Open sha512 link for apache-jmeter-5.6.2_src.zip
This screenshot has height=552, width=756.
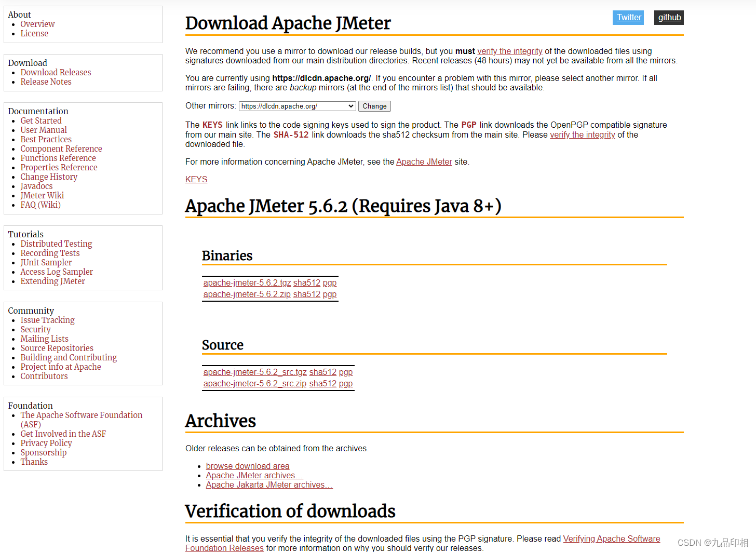tap(323, 384)
